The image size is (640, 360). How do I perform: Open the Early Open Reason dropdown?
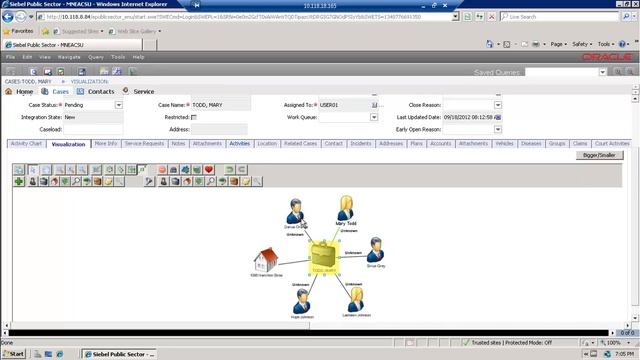point(498,129)
